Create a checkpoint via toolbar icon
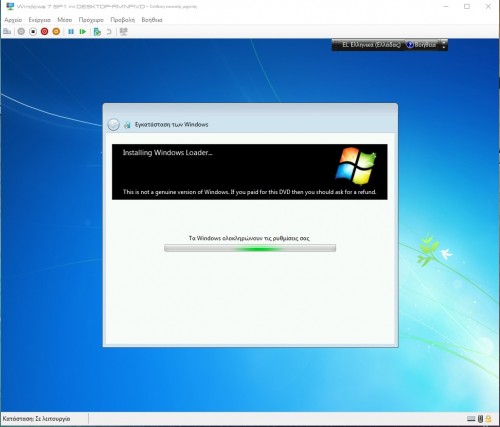The width and height of the screenshot is (500, 427). (97, 32)
